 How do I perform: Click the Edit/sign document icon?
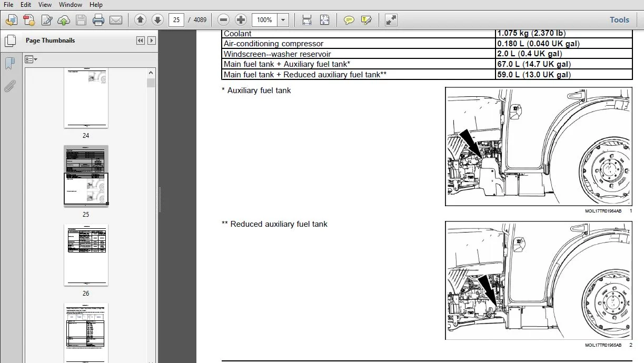(x=47, y=21)
